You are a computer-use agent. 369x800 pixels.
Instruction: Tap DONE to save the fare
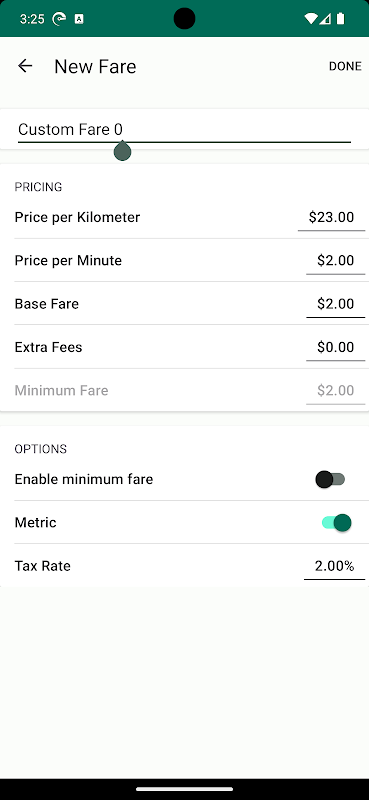pyautogui.click(x=345, y=66)
